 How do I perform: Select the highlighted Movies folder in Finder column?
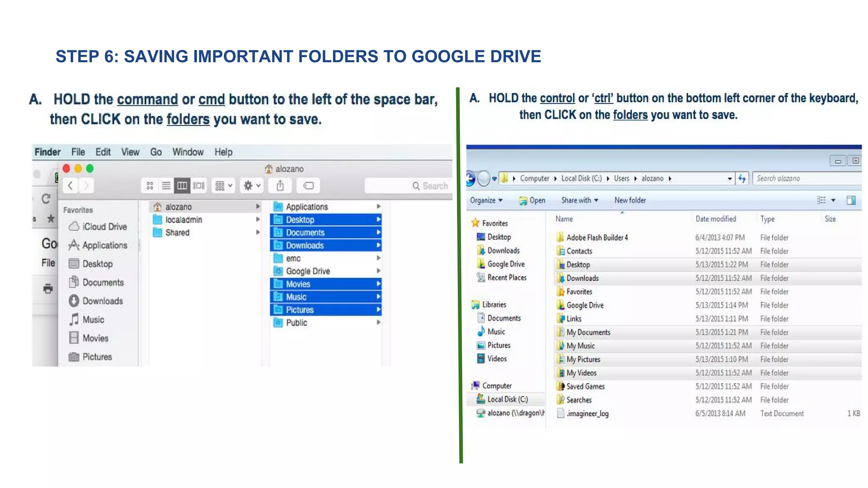pyautogui.click(x=326, y=284)
